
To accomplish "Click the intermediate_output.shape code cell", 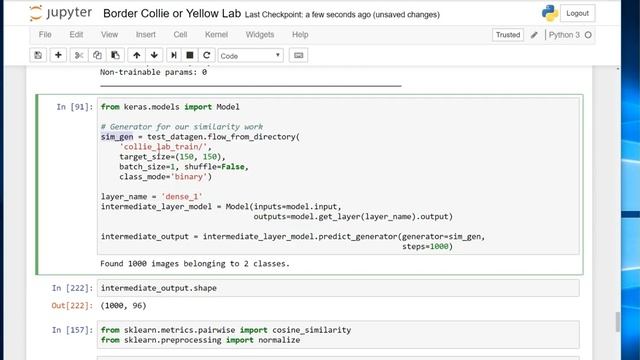I will click(338, 288).
